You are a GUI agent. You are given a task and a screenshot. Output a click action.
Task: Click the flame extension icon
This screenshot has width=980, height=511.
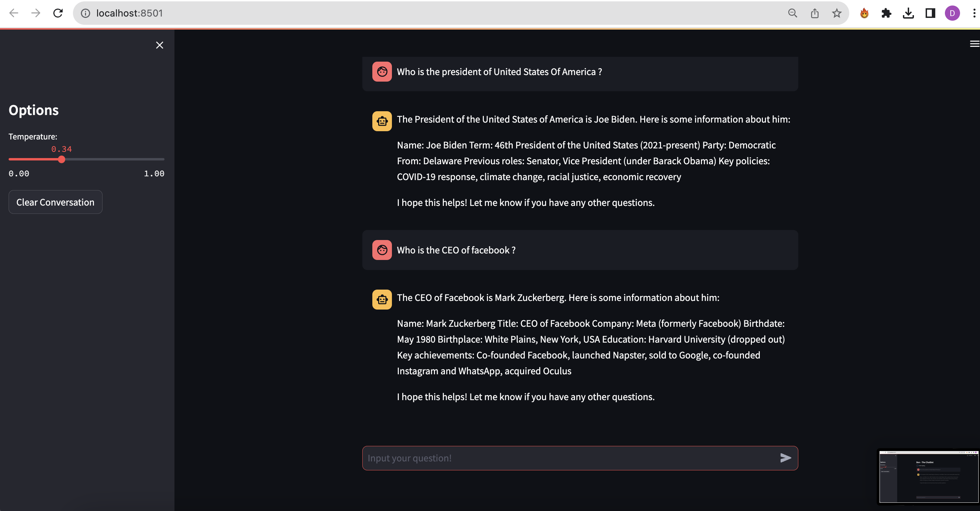[864, 13]
